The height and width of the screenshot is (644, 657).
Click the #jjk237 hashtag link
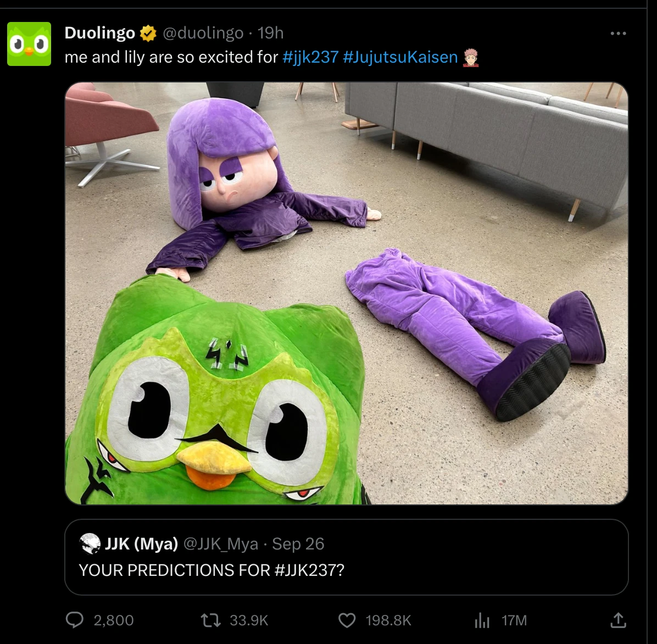point(309,57)
